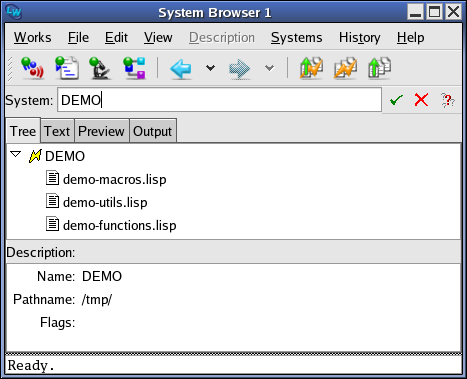Select demo-macros.lisp in the tree

click(115, 179)
